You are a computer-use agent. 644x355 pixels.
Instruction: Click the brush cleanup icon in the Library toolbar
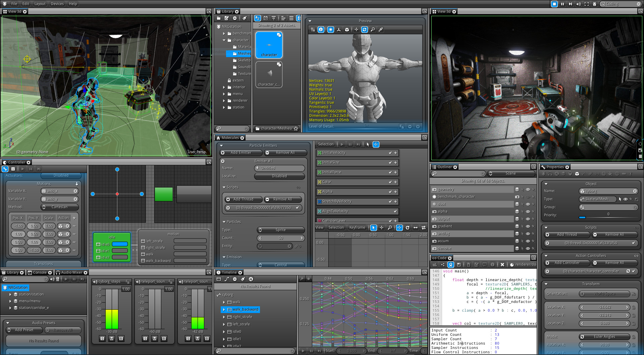click(x=244, y=18)
